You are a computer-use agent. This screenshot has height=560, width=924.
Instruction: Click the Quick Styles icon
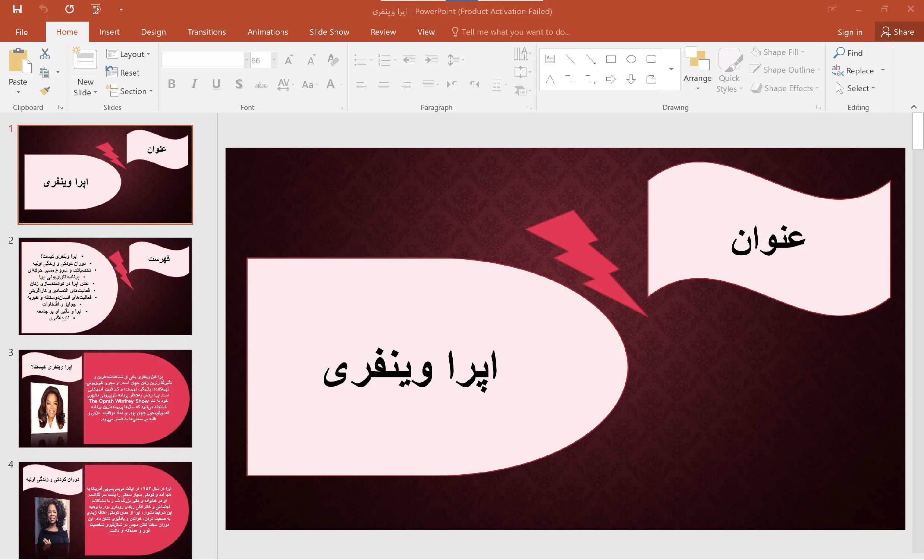[x=730, y=59]
